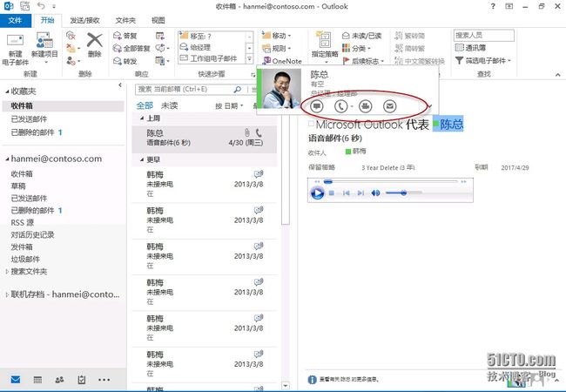This screenshot has width=566, height=392.
Task: Collapse the 上周 message group
Action: [x=142, y=118]
